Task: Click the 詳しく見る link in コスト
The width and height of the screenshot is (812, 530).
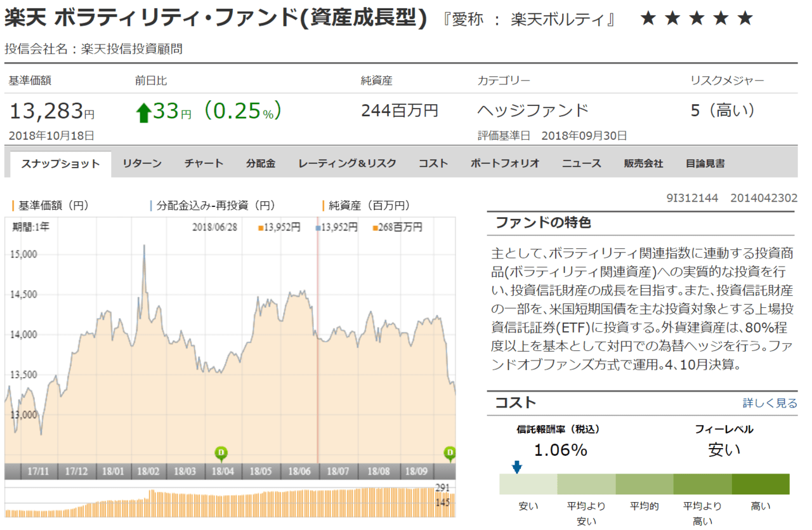Action: tap(769, 403)
